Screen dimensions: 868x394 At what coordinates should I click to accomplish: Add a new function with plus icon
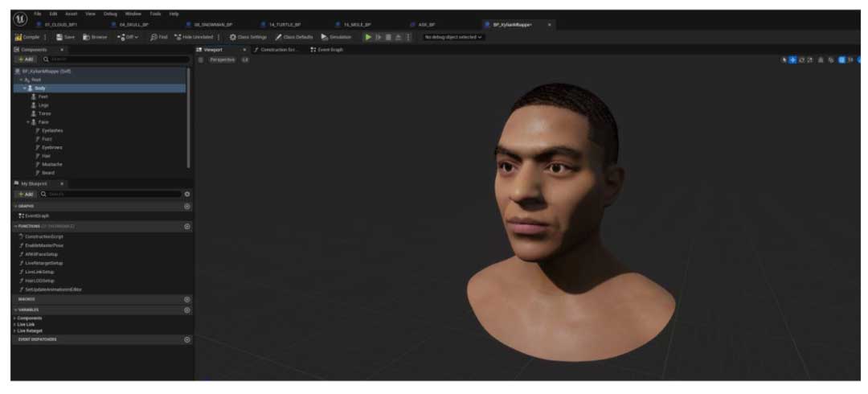[x=187, y=227]
